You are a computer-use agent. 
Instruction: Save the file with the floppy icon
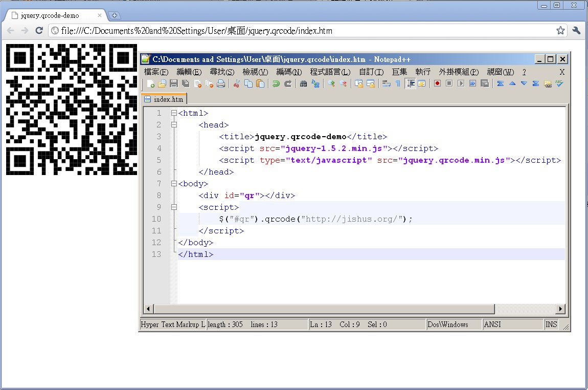pos(174,84)
